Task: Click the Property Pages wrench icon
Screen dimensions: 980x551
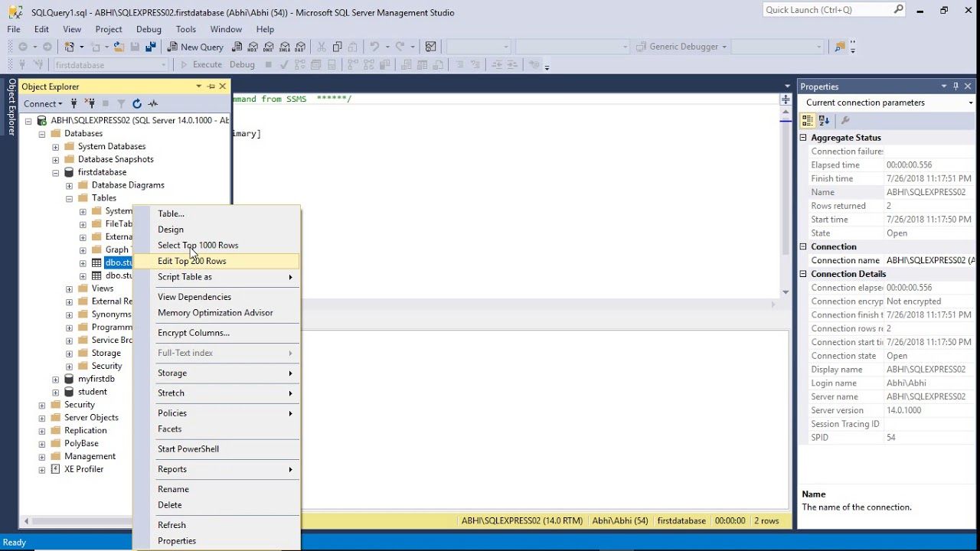Action: tap(845, 120)
